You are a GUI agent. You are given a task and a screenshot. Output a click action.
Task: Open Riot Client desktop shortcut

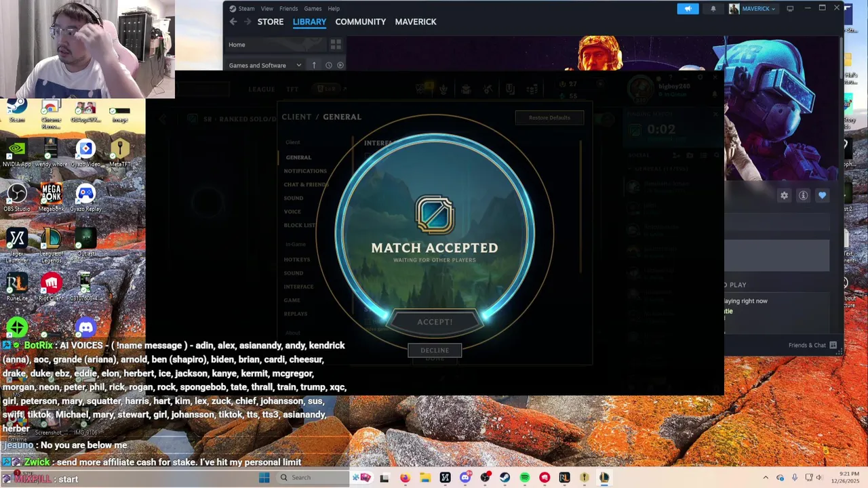pyautogui.click(x=51, y=287)
